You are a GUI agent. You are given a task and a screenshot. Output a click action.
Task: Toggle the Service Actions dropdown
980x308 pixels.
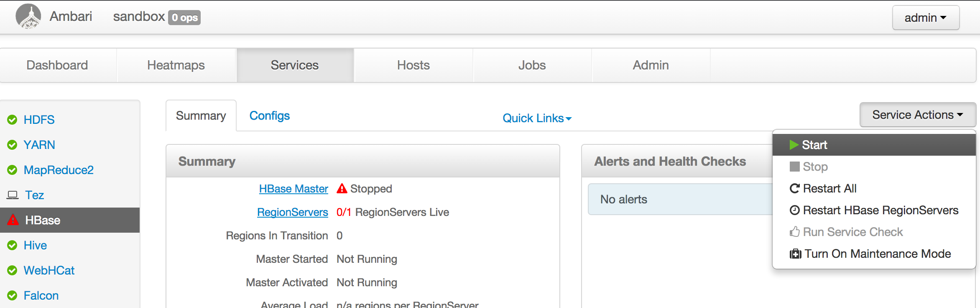(918, 115)
